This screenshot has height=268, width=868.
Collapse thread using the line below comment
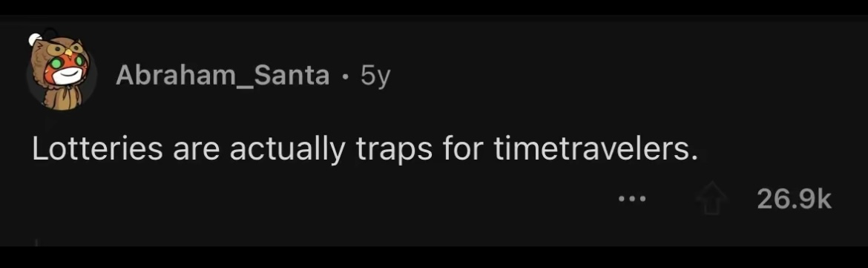[x=38, y=242]
